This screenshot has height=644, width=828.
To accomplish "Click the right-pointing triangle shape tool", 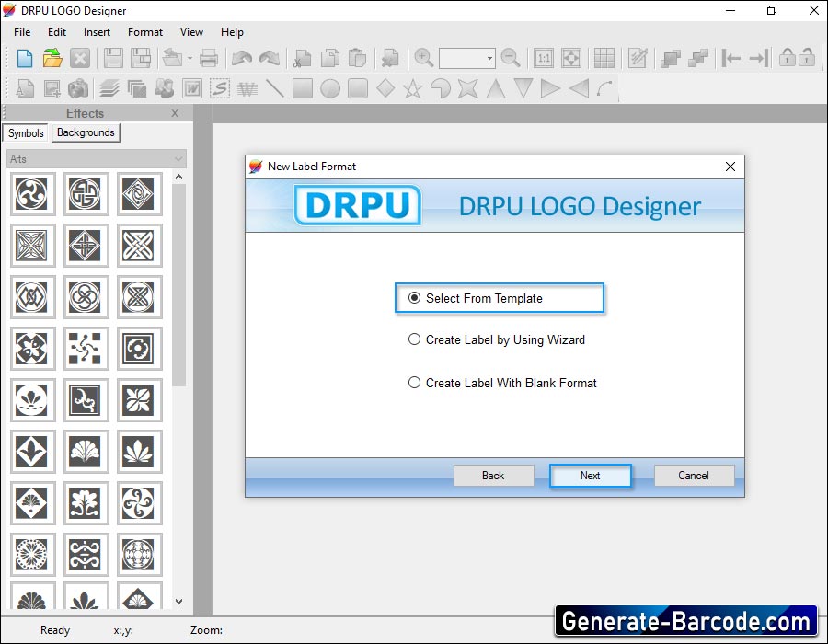I will 550,88.
